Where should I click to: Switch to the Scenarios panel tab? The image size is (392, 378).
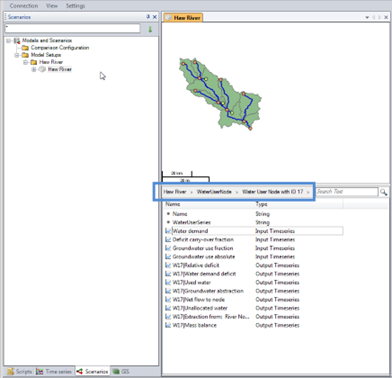pyautogui.click(x=92, y=371)
